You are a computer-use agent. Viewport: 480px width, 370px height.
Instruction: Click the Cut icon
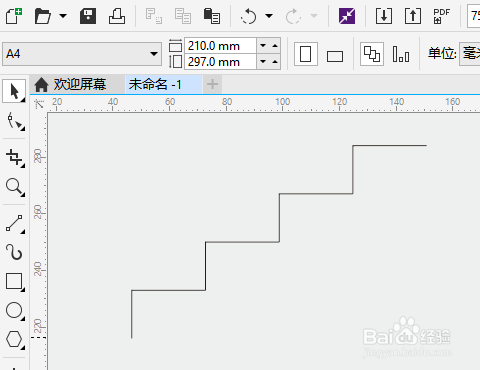154,16
